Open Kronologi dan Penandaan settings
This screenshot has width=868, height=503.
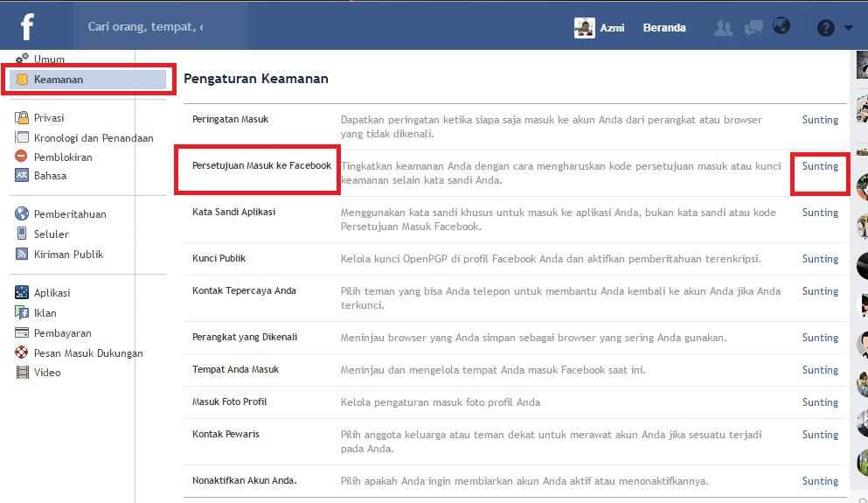94,138
